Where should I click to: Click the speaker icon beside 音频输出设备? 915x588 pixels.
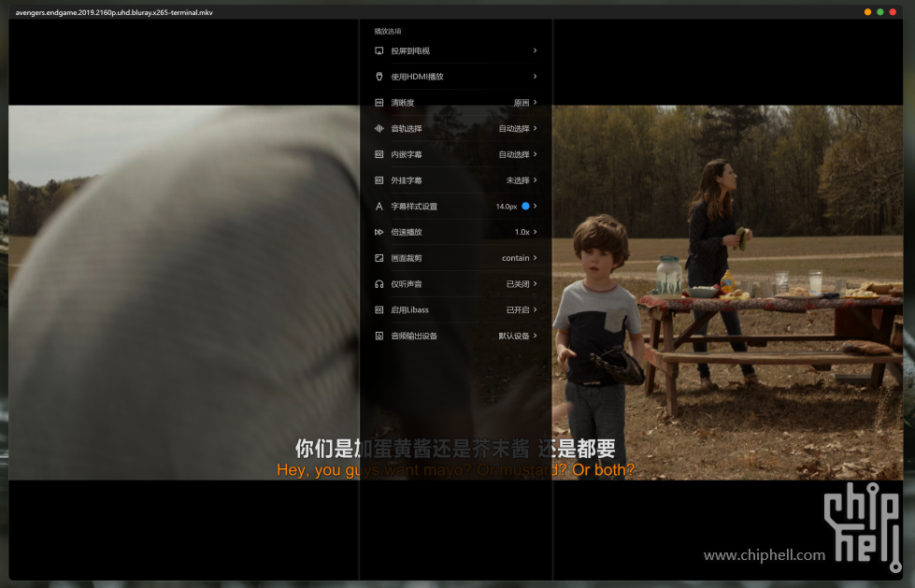pos(379,336)
